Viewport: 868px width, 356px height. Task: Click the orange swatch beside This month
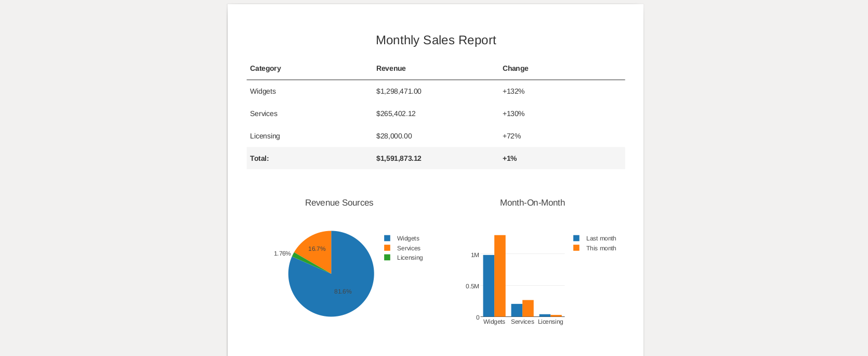pos(576,248)
